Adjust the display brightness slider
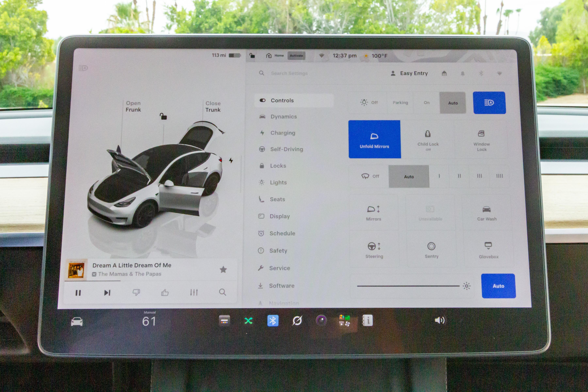 408,286
